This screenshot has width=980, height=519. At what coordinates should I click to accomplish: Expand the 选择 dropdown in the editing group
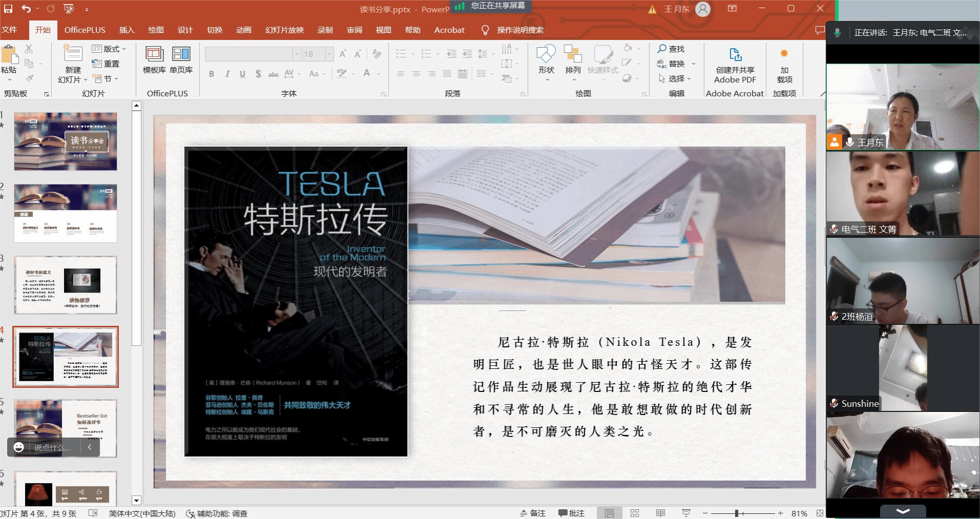677,78
